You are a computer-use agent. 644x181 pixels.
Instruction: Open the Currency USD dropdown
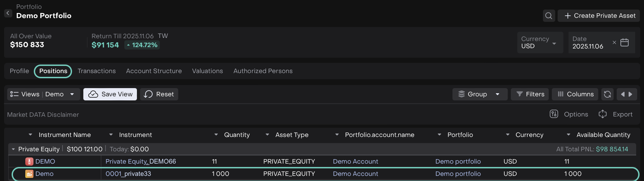pos(540,43)
